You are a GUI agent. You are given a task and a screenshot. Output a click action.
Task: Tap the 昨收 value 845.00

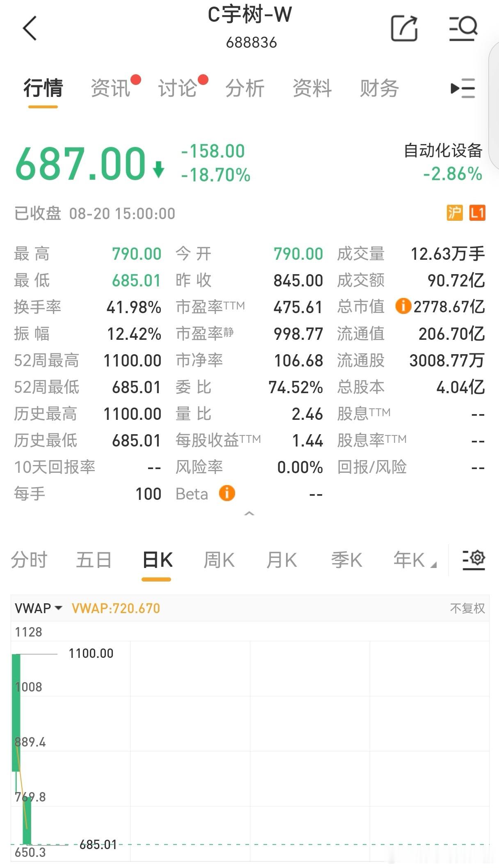coord(298,281)
